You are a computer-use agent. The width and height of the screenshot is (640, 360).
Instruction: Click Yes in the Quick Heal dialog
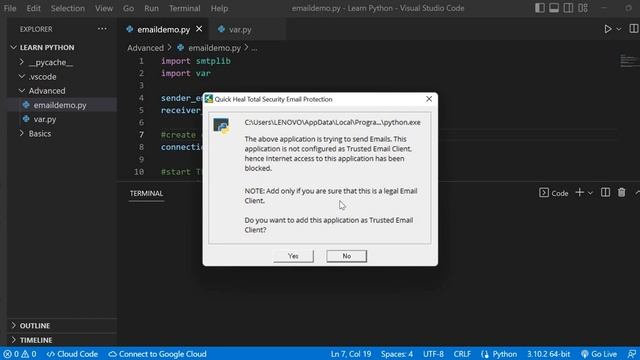(x=293, y=256)
